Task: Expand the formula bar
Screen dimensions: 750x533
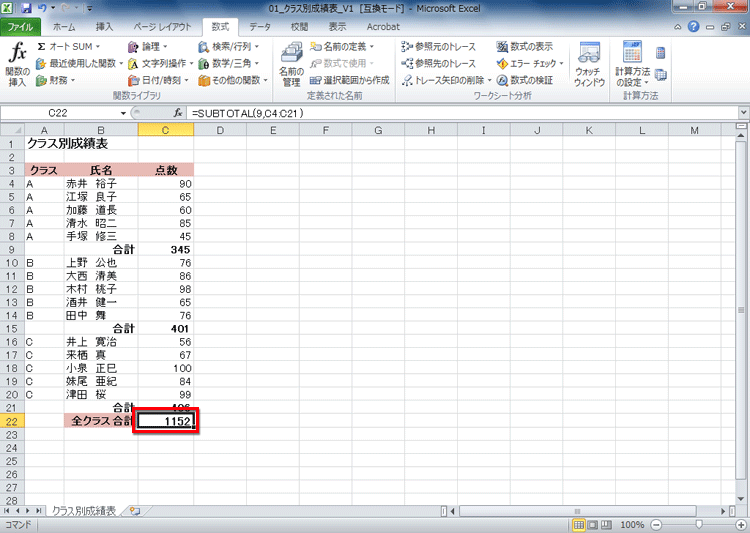Action: pyautogui.click(x=743, y=113)
